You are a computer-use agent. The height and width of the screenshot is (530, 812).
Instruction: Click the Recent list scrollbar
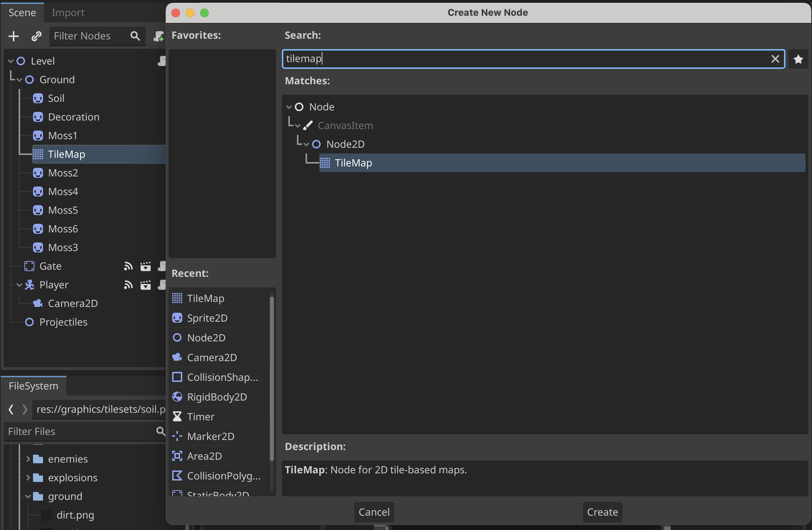point(272,378)
